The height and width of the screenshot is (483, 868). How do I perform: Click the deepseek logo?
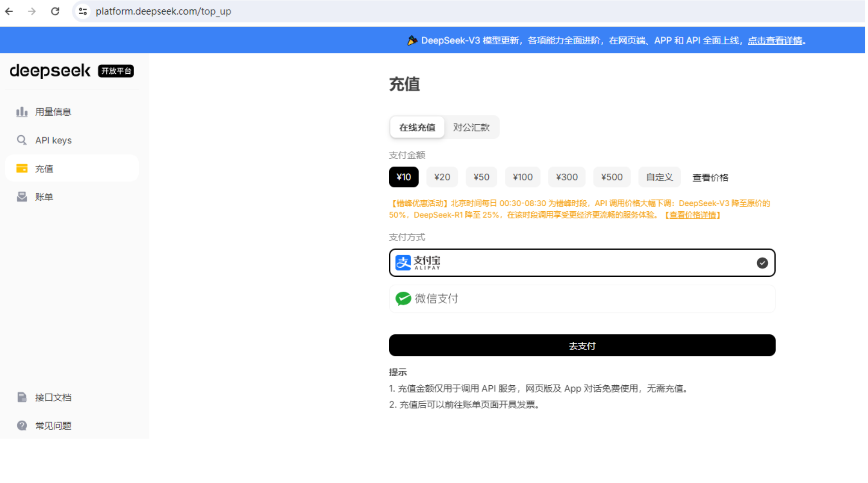pos(50,71)
